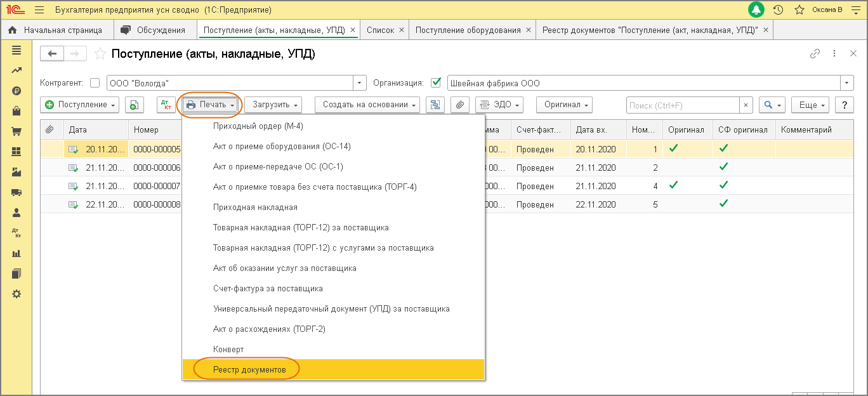Open the history clock icon

coord(778,10)
